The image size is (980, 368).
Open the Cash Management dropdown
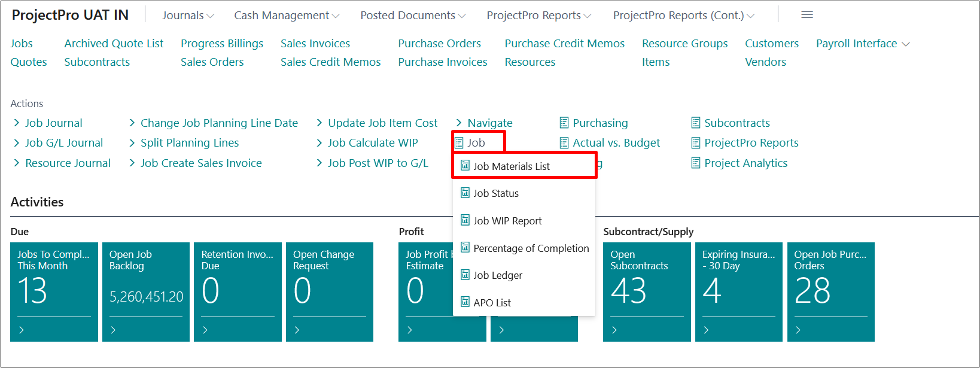click(x=286, y=16)
